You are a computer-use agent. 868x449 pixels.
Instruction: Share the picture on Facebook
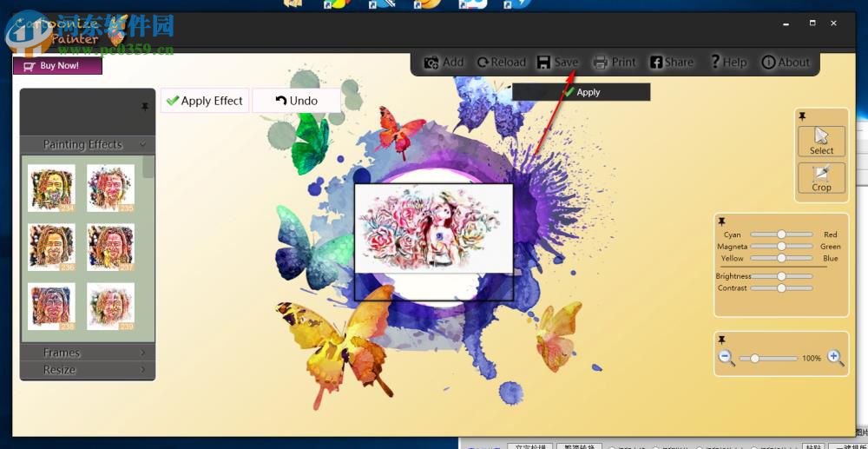pyautogui.click(x=672, y=63)
